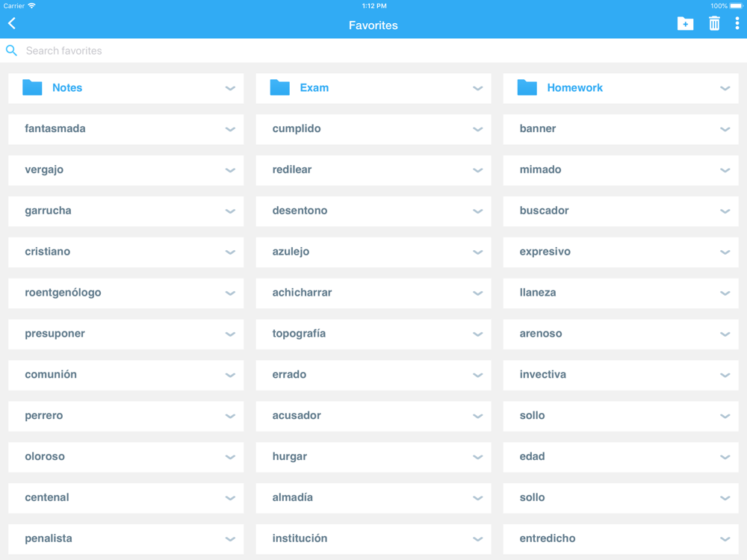Select the word banner
Viewport: 747px width, 560px height.
[537, 128]
